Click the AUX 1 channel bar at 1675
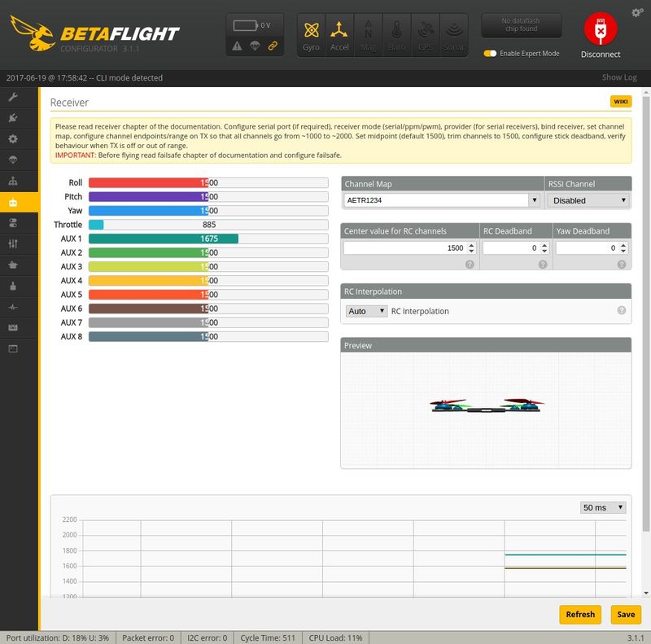The image size is (651, 644). tap(208, 239)
